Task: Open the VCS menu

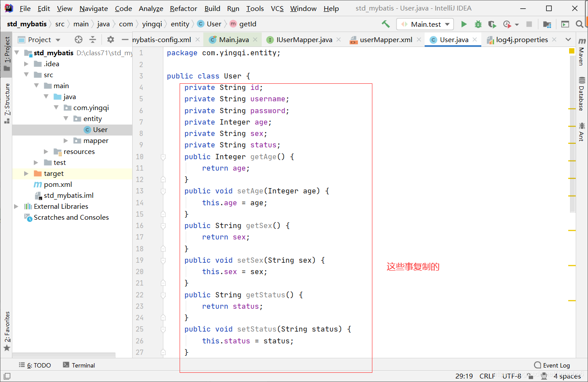Action: [277, 8]
